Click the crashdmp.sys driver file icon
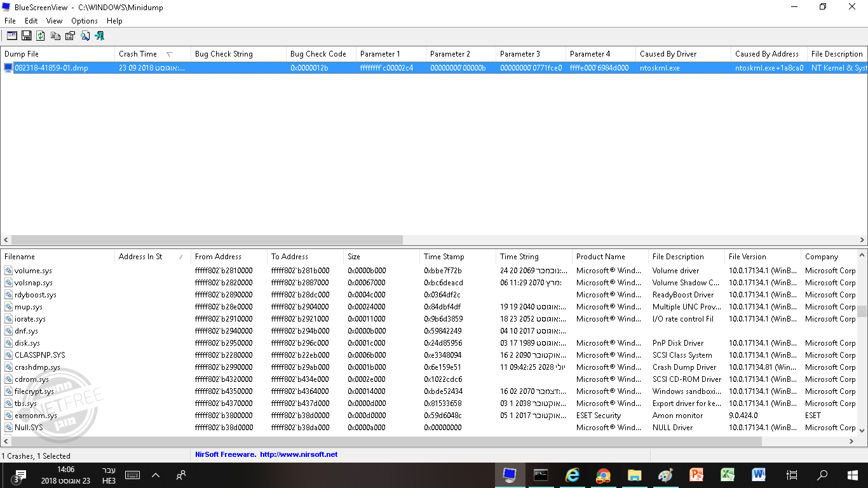Screen dimensions: 868x488 click(8, 367)
